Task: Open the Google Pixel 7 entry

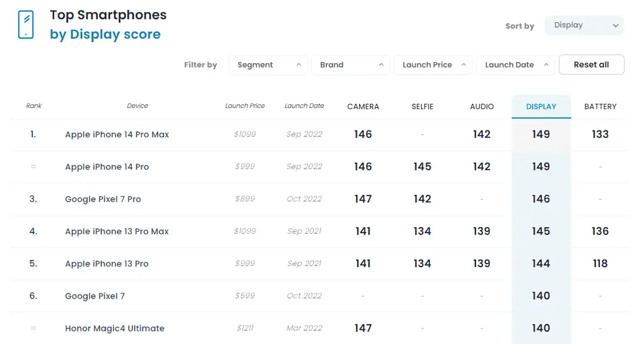Action: (95, 296)
